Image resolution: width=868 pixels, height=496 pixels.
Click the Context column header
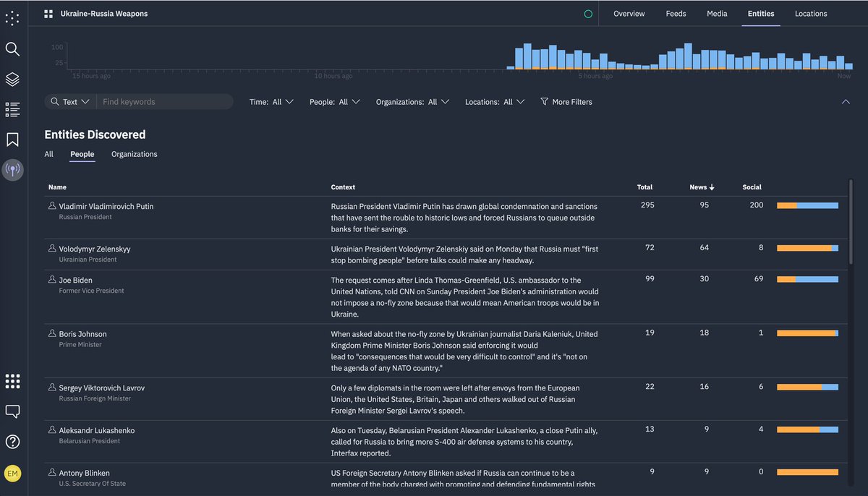click(x=343, y=187)
